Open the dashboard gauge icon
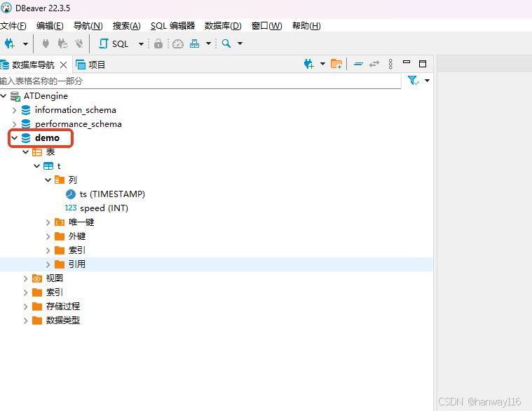This screenshot has height=411, width=532. 178,43
